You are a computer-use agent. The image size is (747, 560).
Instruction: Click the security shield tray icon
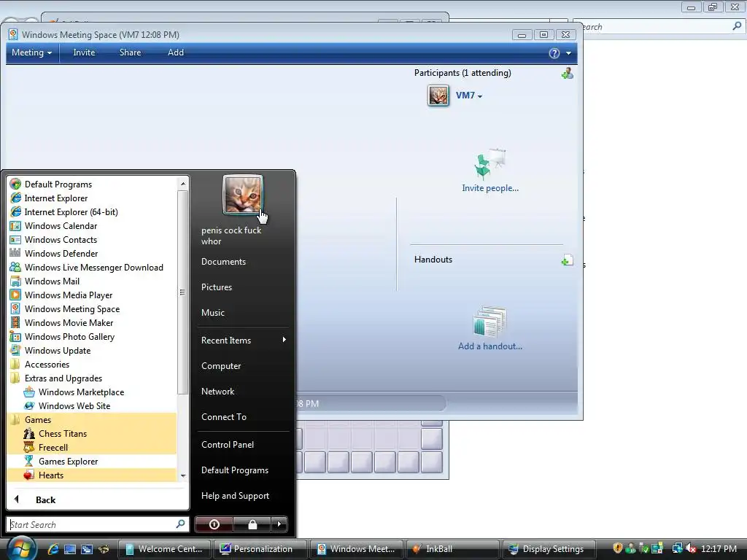point(617,548)
